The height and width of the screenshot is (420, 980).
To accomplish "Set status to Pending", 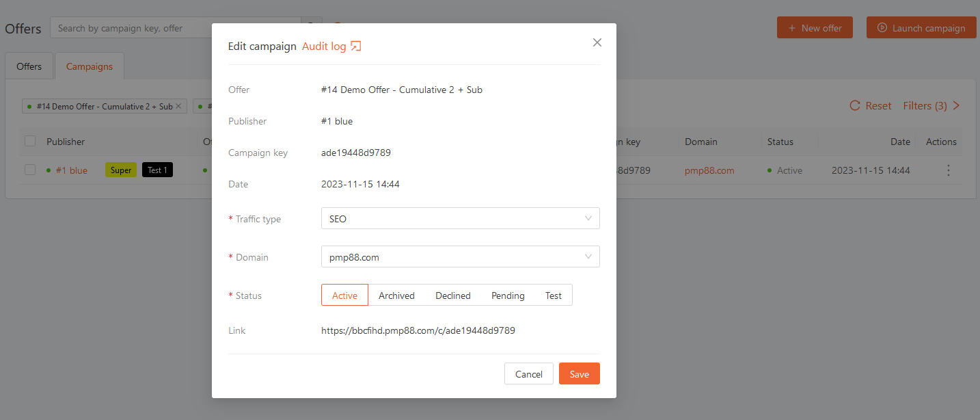I will tap(508, 296).
